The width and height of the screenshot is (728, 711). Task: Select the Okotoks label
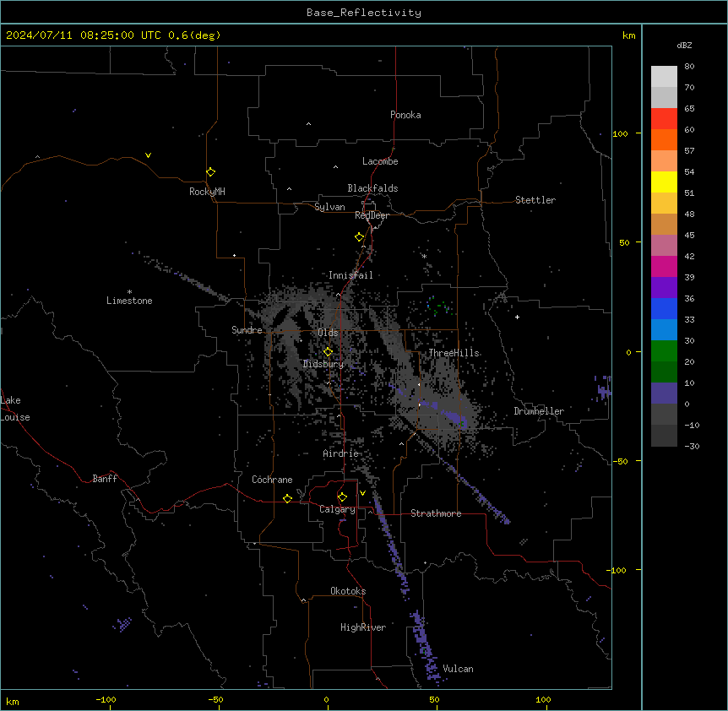[348, 591]
